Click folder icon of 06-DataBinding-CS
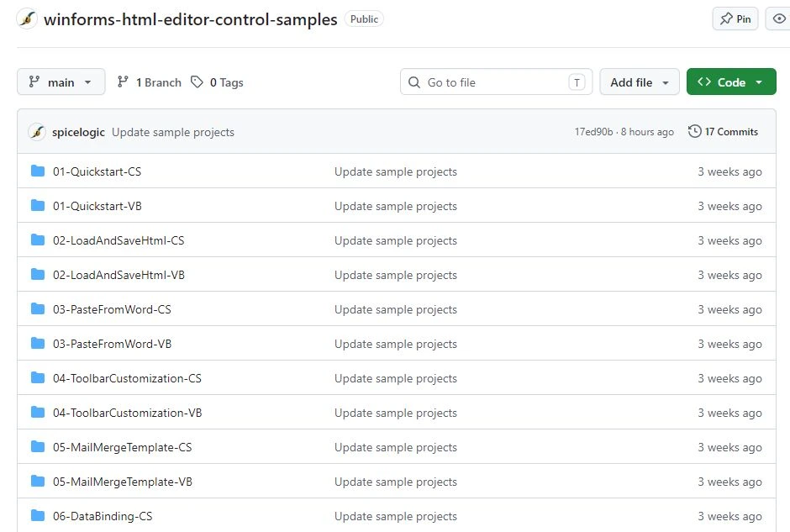 pos(37,515)
